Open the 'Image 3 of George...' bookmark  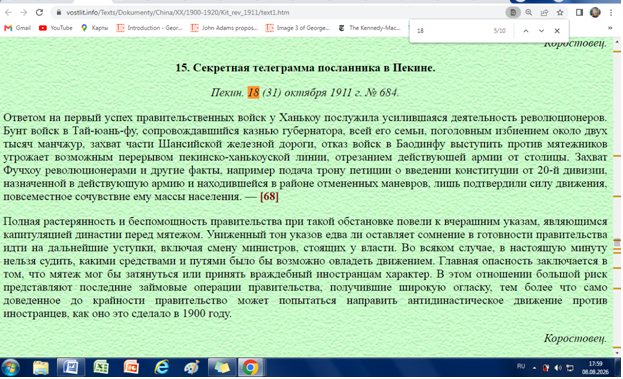tap(298, 28)
